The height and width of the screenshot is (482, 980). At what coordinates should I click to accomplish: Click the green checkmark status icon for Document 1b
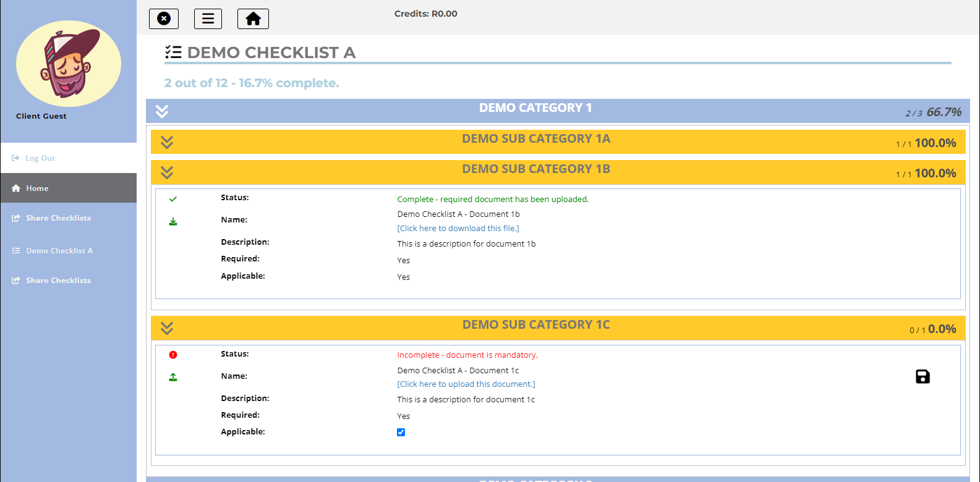click(x=173, y=199)
